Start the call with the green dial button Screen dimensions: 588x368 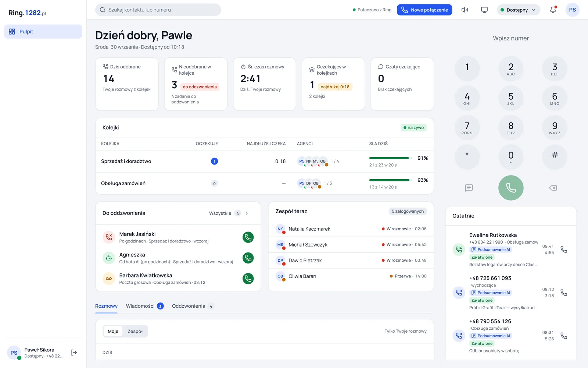[x=511, y=188]
